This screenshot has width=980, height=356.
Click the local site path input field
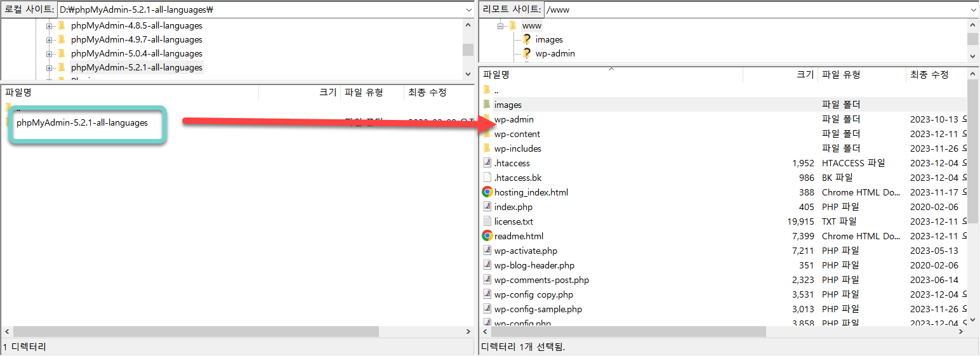[260, 10]
